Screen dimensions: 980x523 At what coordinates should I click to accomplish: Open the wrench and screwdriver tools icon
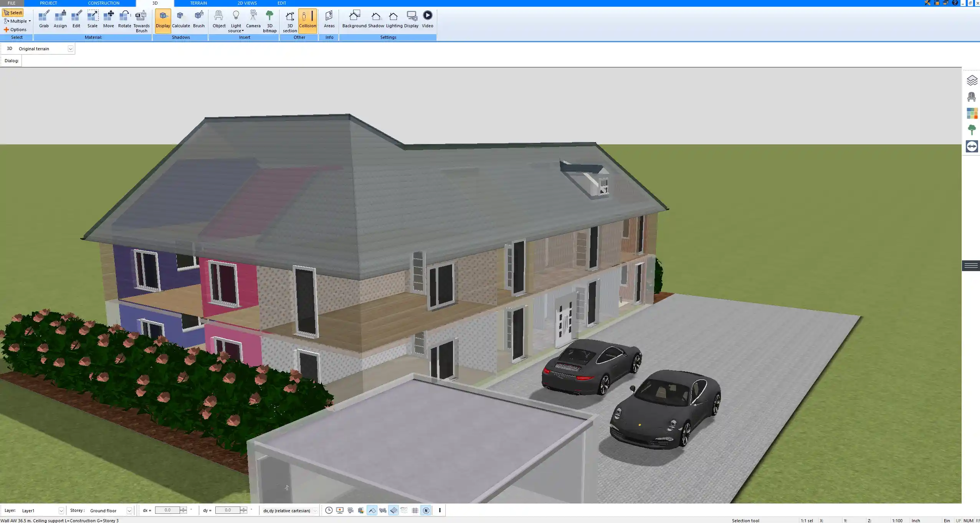[x=927, y=3]
